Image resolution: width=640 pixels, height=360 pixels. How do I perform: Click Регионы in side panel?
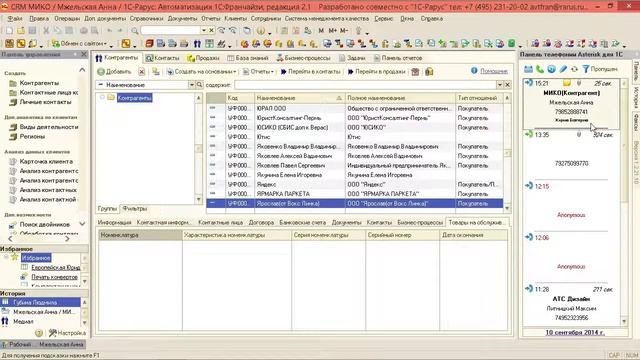(x=32, y=137)
